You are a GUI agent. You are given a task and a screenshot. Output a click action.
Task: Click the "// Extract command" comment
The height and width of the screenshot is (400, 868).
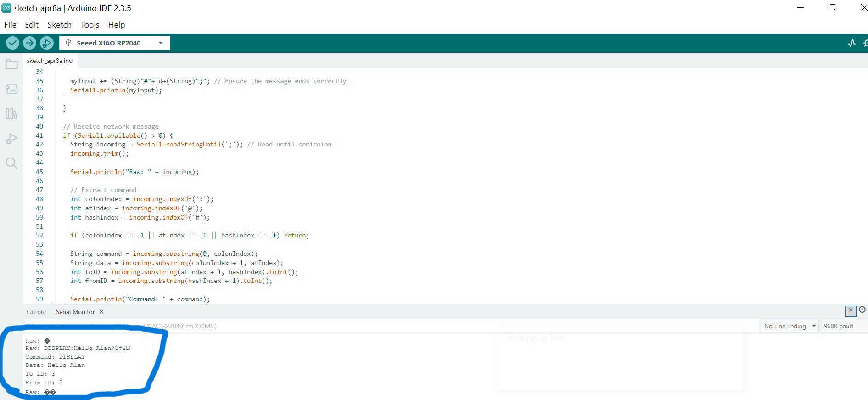point(103,190)
